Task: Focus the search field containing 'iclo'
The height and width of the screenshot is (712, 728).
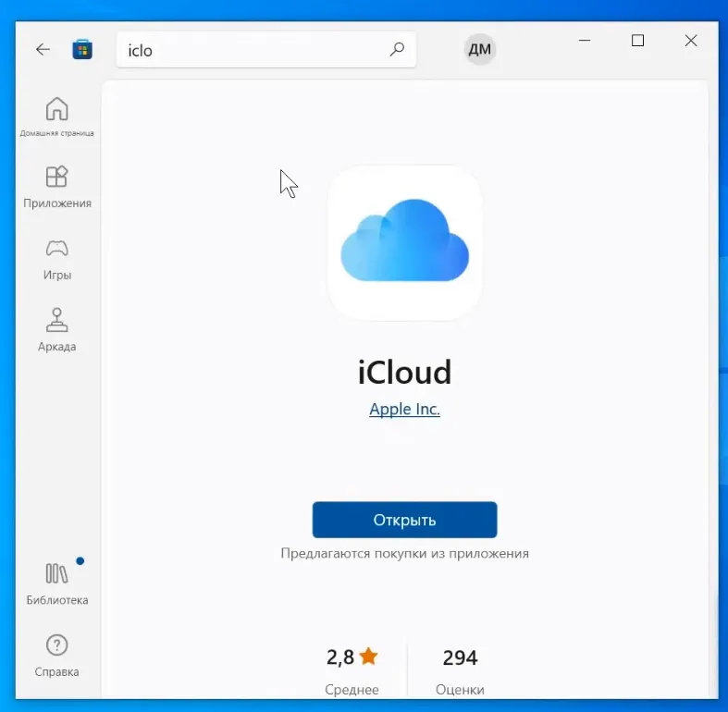Action: 266,50
